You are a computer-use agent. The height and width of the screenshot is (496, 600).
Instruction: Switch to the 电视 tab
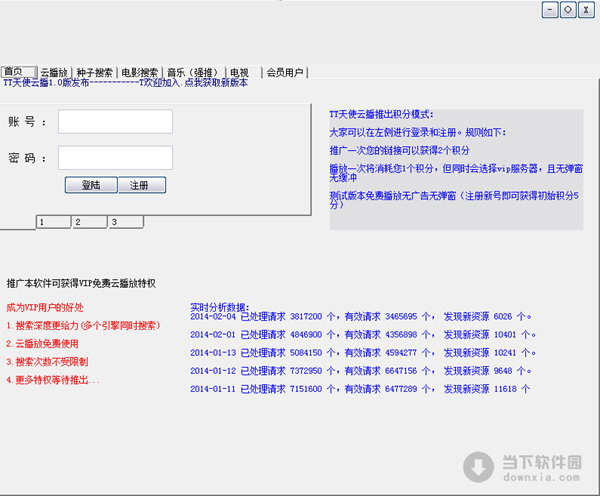pos(239,72)
